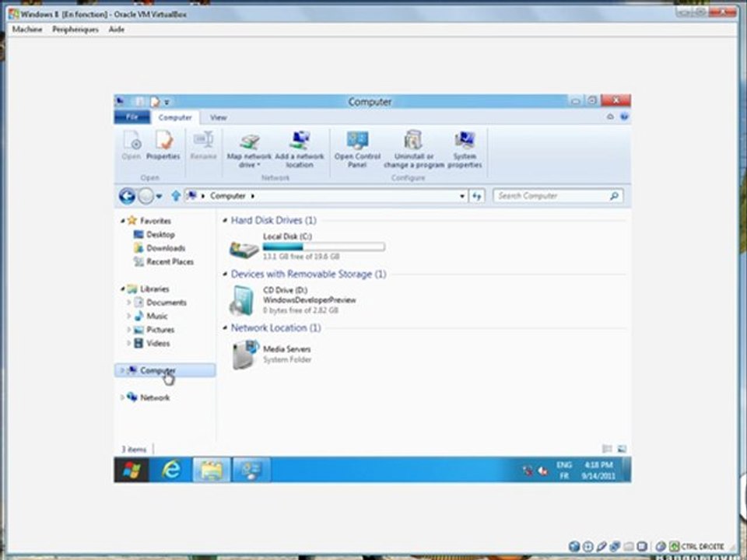Open Internet Explorer from the taskbar
Image resolution: width=747 pixels, height=560 pixels.
[170, 470]
